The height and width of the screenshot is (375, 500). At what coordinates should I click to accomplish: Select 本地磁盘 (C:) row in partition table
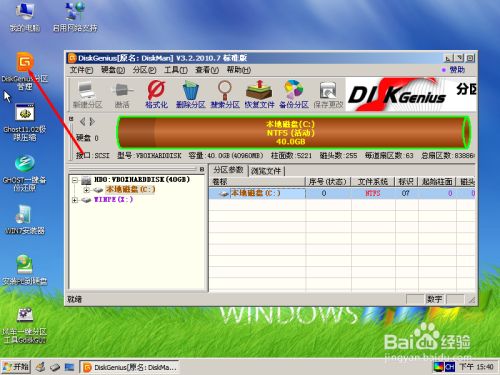coord(342,193)
